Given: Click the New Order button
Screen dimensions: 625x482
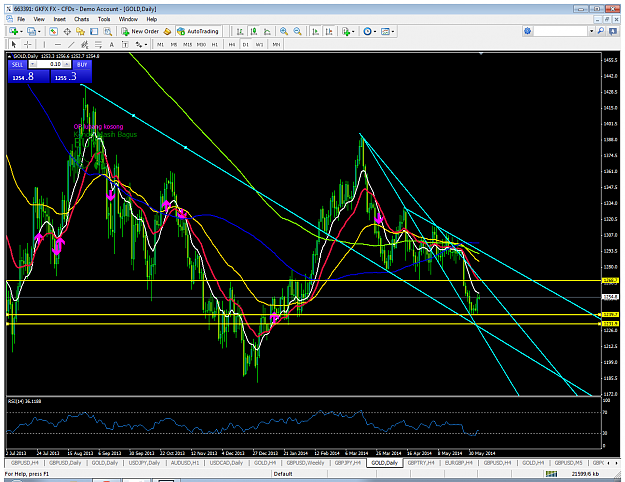Looking at the screenshot, I should (x=140, y=31).
